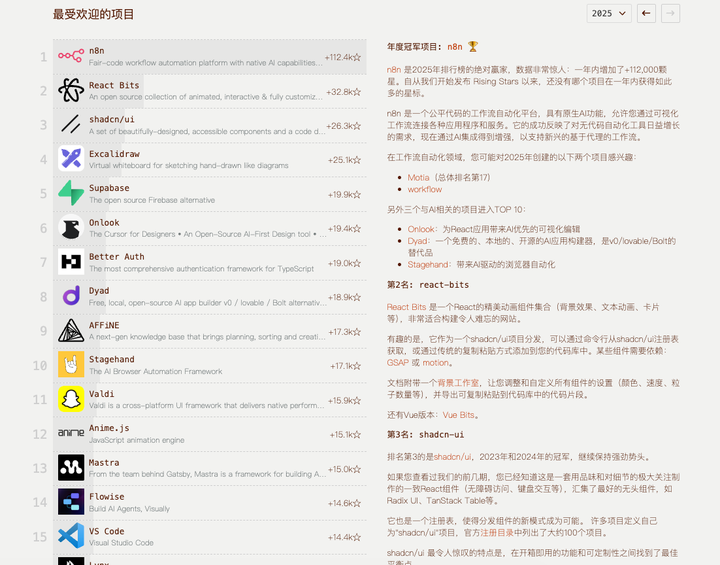
Task: Open the Excalidraw project title
Action: [x=114, y=153]
